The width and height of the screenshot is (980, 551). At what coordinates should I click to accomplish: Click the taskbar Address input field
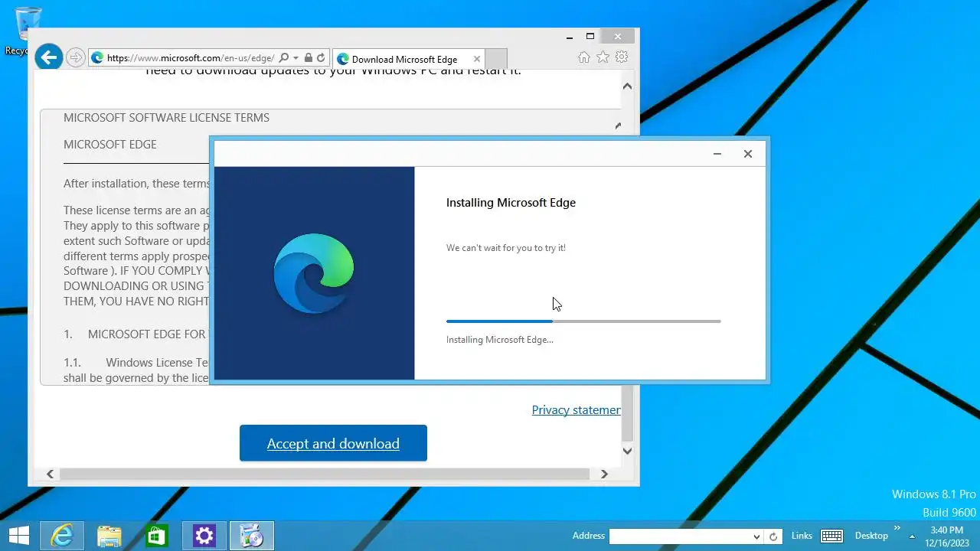click(680, 536)
